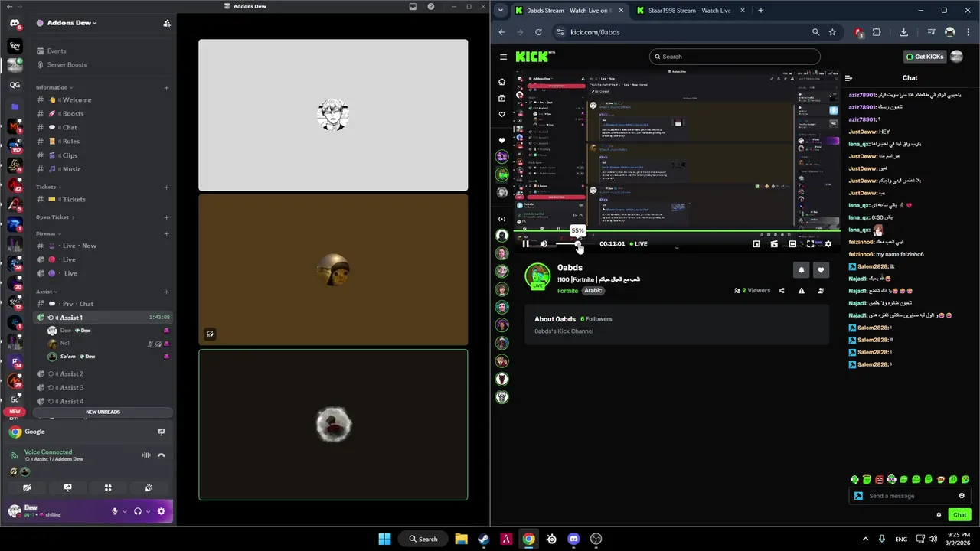Open the Fortnite category link
The height and width of the screenshot is (551, 980).
pyautogui.click(x=567, y=291)
